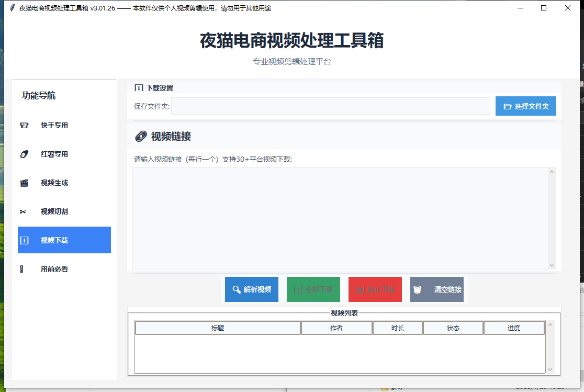
Task: Open the 红薯专用 tool in sidebar
Action: tap(24, 154)
